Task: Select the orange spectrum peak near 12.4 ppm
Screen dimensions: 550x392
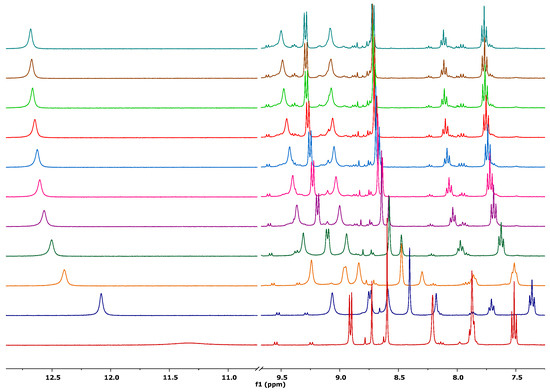Action: [x=64, y=277]
